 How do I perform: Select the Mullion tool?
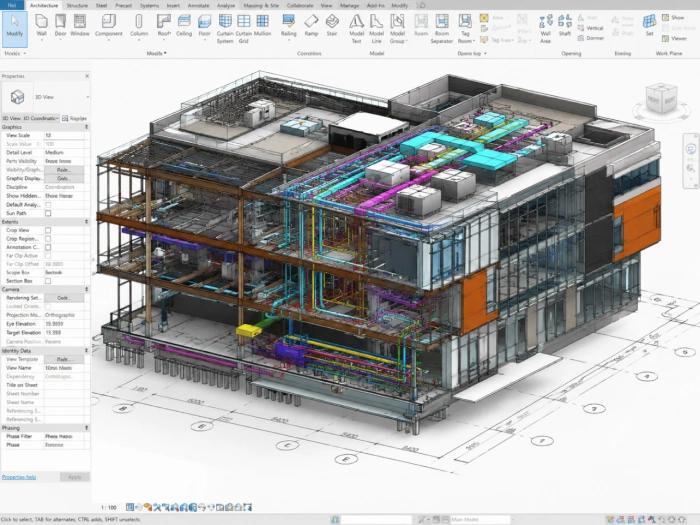[262, 25]
